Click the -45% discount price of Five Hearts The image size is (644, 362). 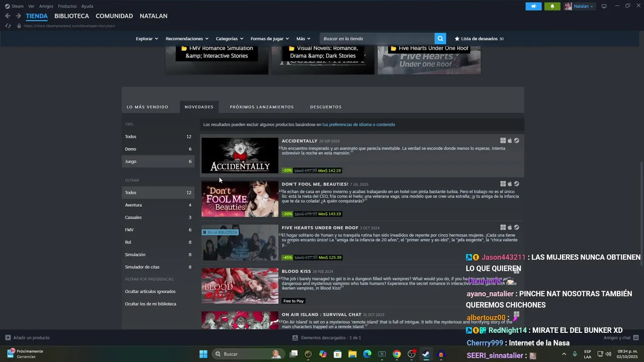pos(312,257)
